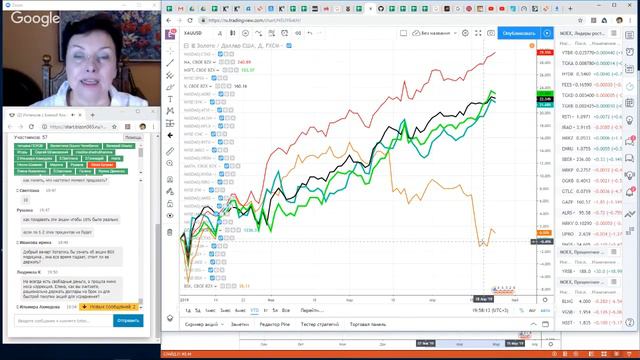Click the Перейти... date link
This screenshot has width=640, height=360.
(x=312, y=311)
